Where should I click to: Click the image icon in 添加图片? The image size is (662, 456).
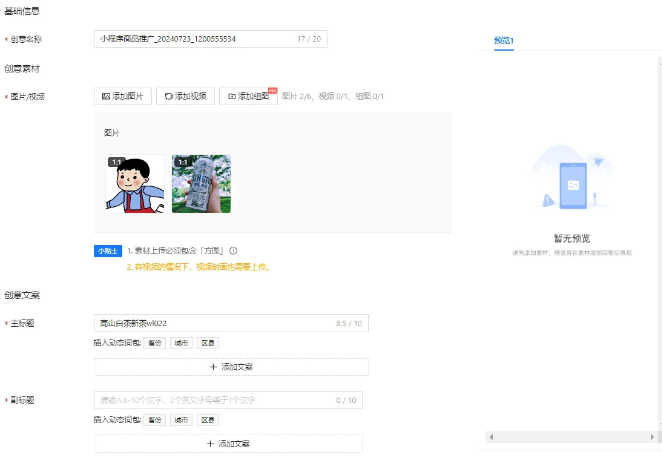coord(106,96)
